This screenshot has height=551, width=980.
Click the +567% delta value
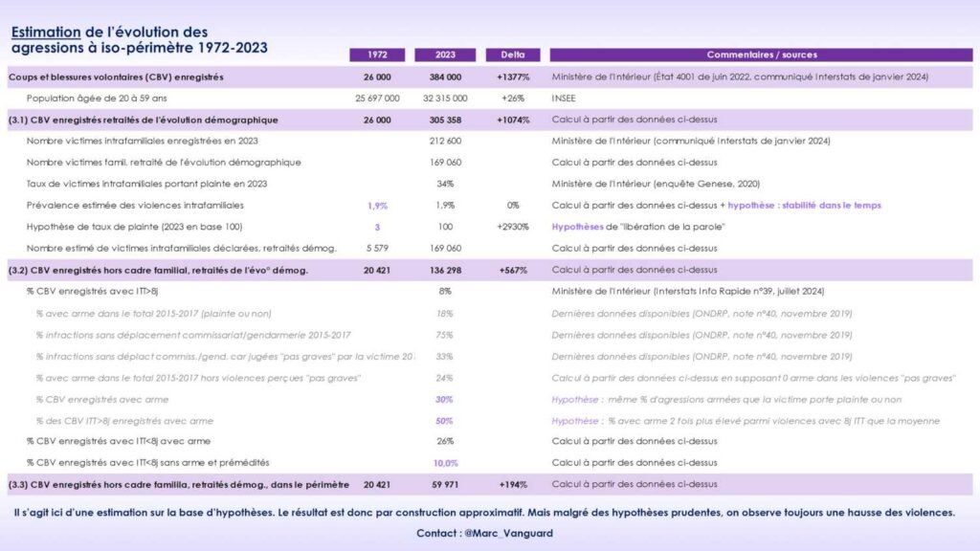513,271
